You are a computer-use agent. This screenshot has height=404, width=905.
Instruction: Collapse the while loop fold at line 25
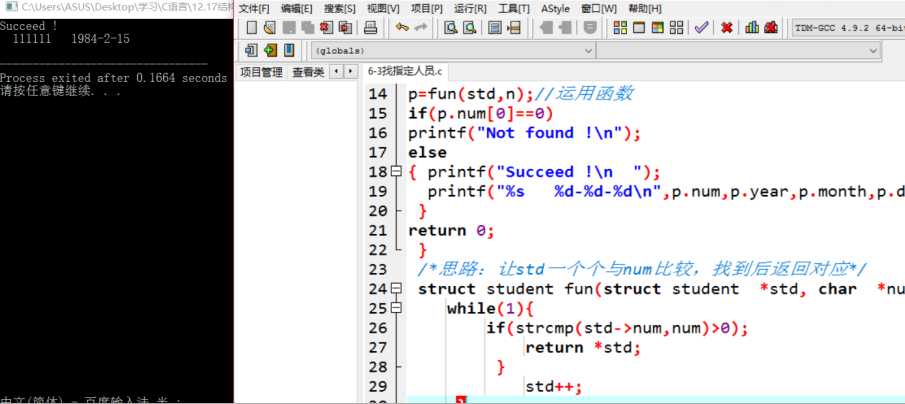pyautogui.click(x=395, y=308)
